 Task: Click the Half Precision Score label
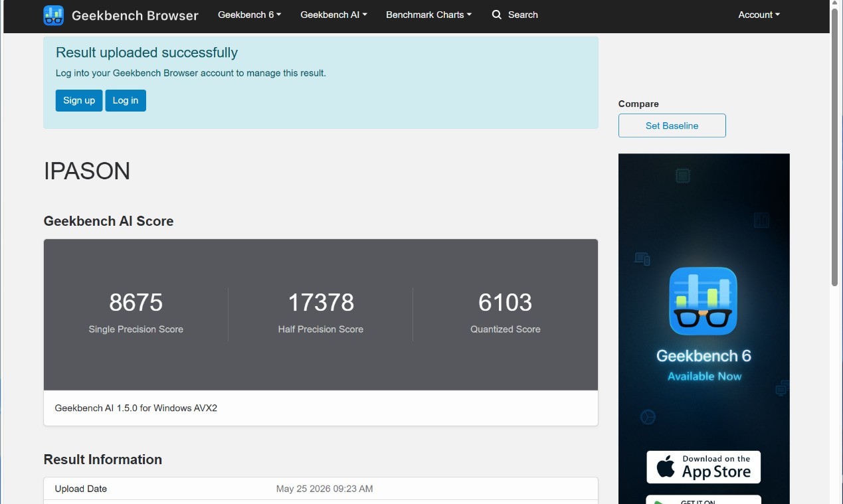click(x=321, y=329)
